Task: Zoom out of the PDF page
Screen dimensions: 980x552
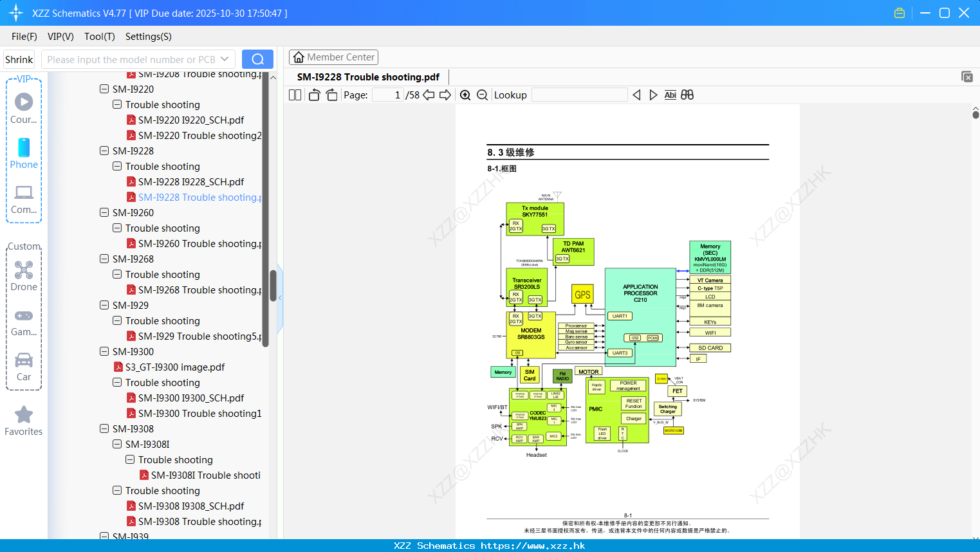Action: pos(482,95)
